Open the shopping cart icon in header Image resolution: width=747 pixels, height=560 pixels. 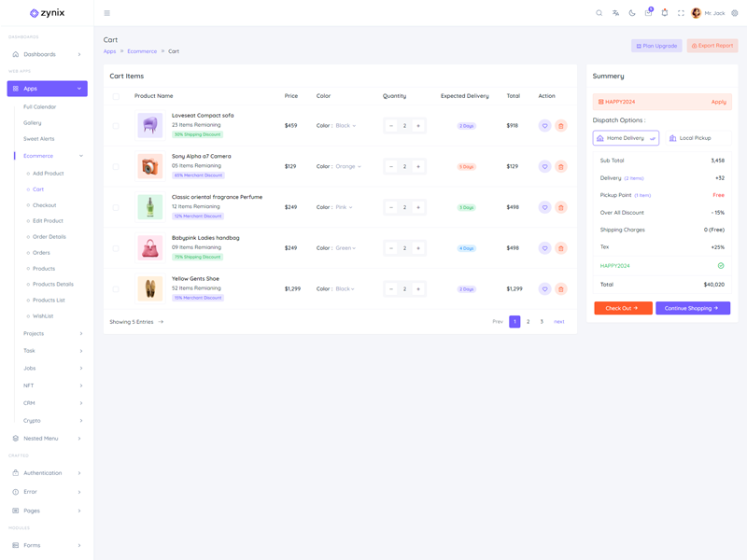coord(648,13)
